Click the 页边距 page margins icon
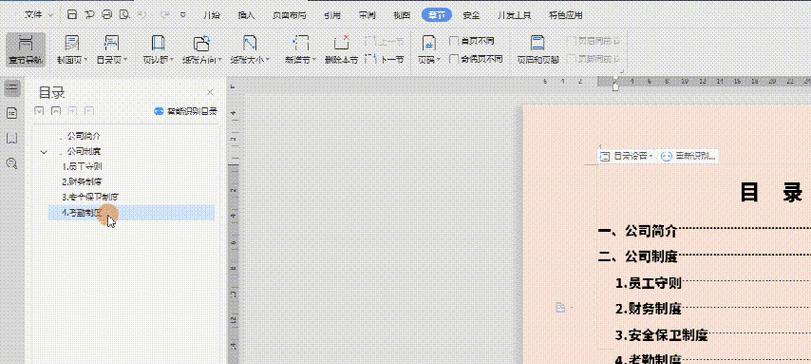The image size is (811, 364). click(x=157, y=43)
